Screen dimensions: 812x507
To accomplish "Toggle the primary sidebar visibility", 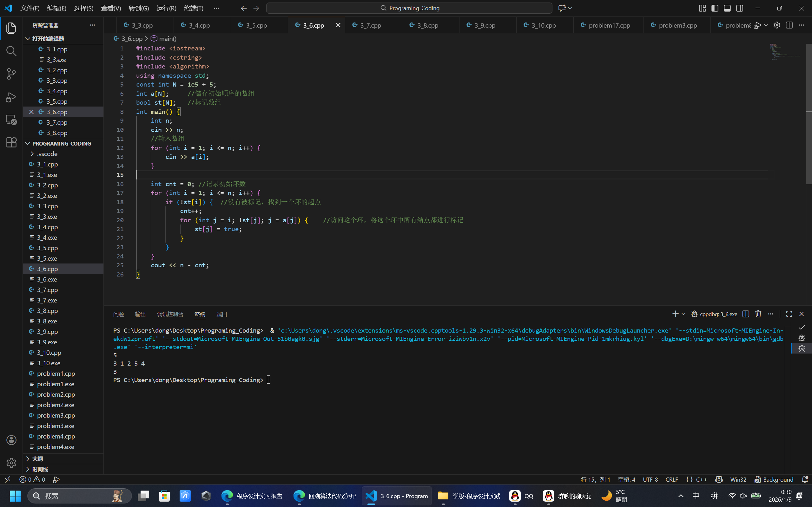I will 715,8.
